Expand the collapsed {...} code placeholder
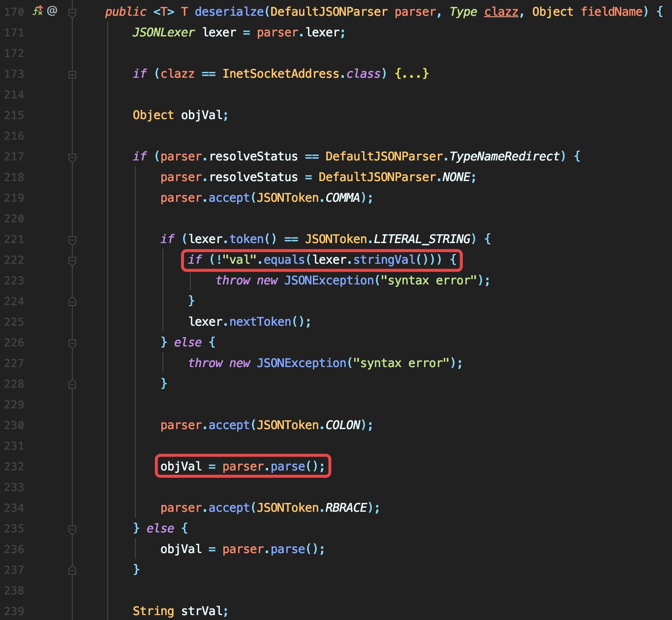This screenshot has height=620, width=672. click(412, 74)
